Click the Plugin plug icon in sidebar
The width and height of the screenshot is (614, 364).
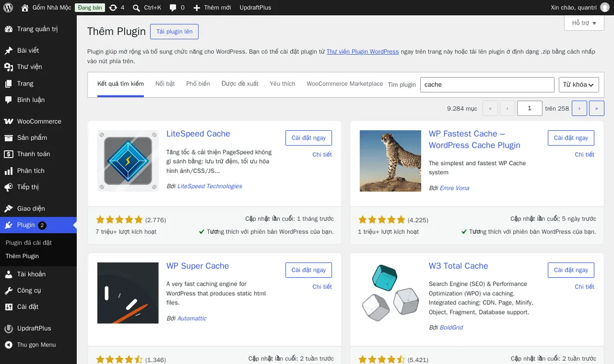pyautogui.click(x=9, y=225)
